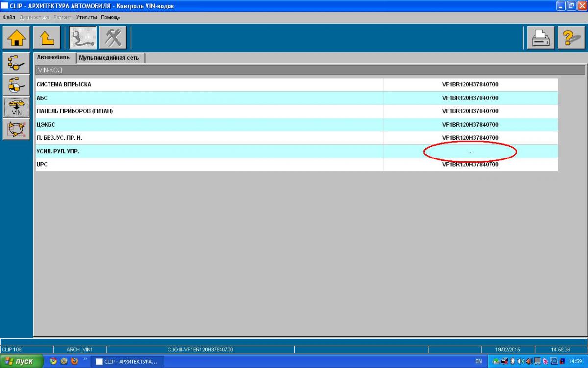Select the network diagram with magnifier-circle icon
Screen dimensions: 588x368
coord(17,85)
